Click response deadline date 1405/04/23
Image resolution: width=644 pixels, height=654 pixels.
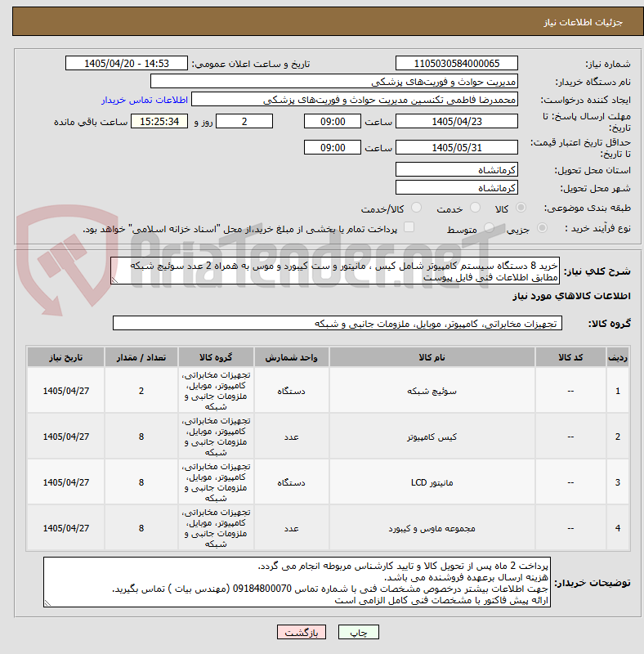[457, 121]
